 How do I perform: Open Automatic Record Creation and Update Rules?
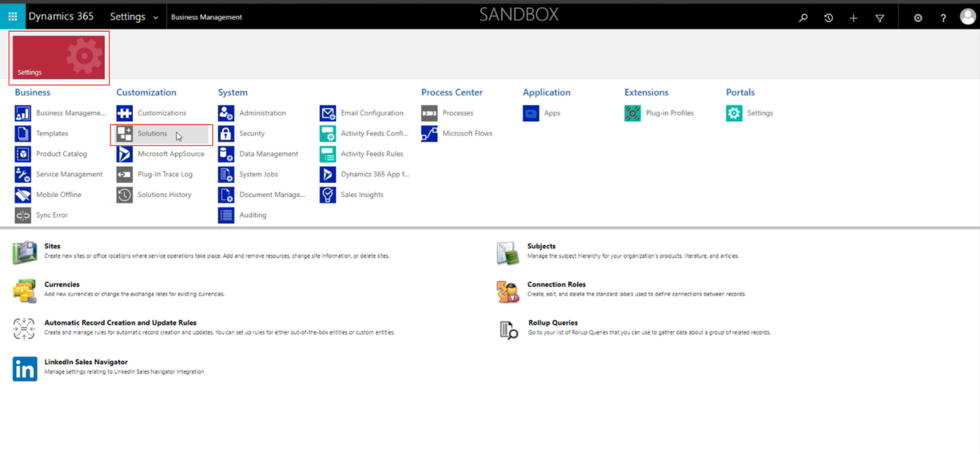point(120,322)
